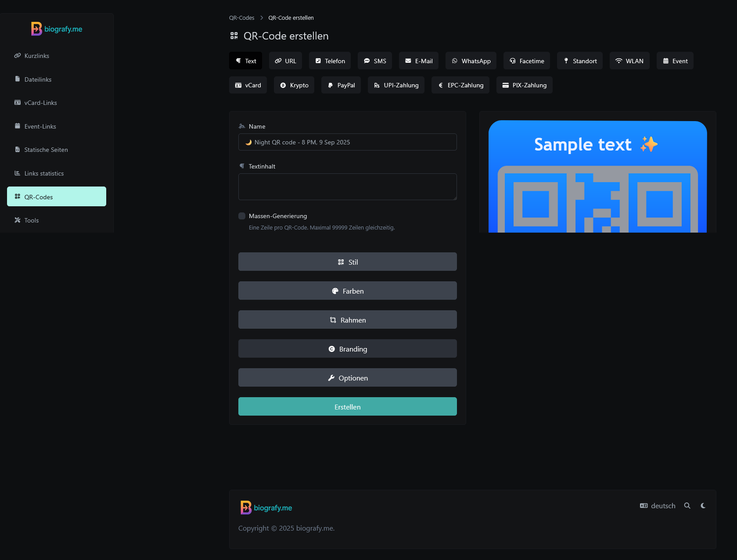Switch to EPC-Zahlung QR type
737x560 pixels.
[460, 85]
